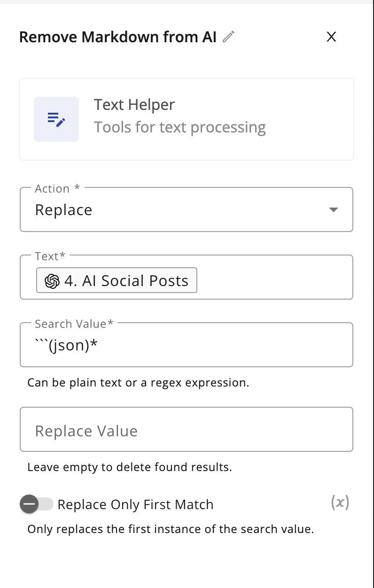Click the Replace Only First Match label
This screenshot has height=588, width=374.
pyautogui.click(x=135, y=504)
